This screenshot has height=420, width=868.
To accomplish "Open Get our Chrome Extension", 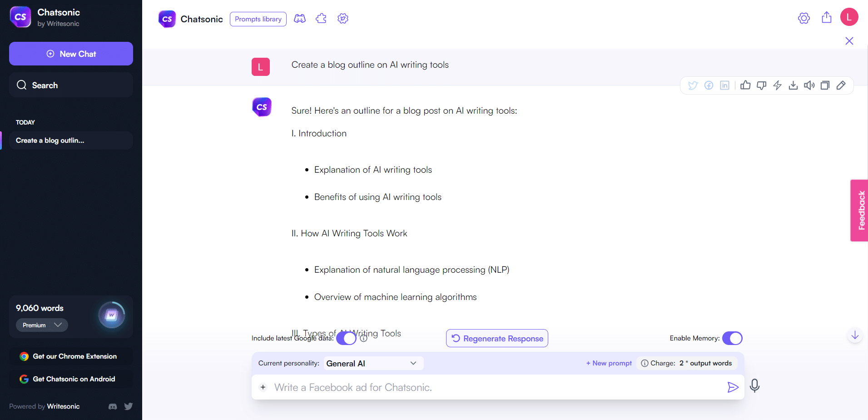I will (71, 356).
